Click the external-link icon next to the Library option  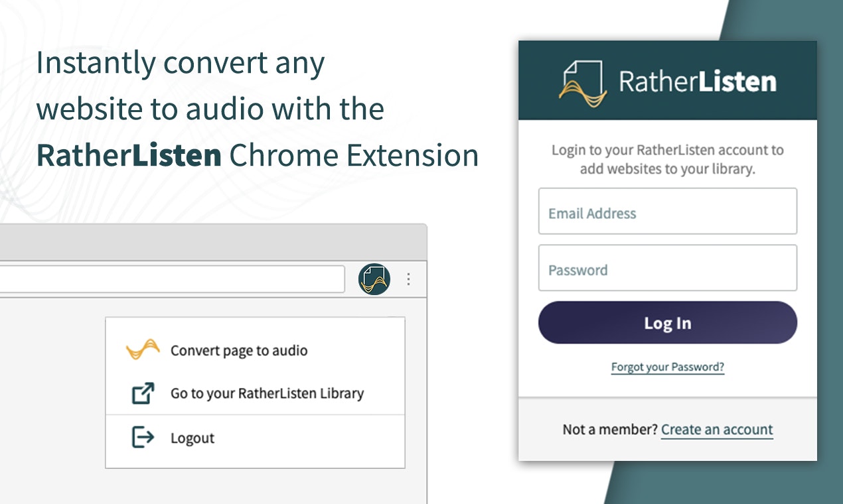tap(143, 393)
